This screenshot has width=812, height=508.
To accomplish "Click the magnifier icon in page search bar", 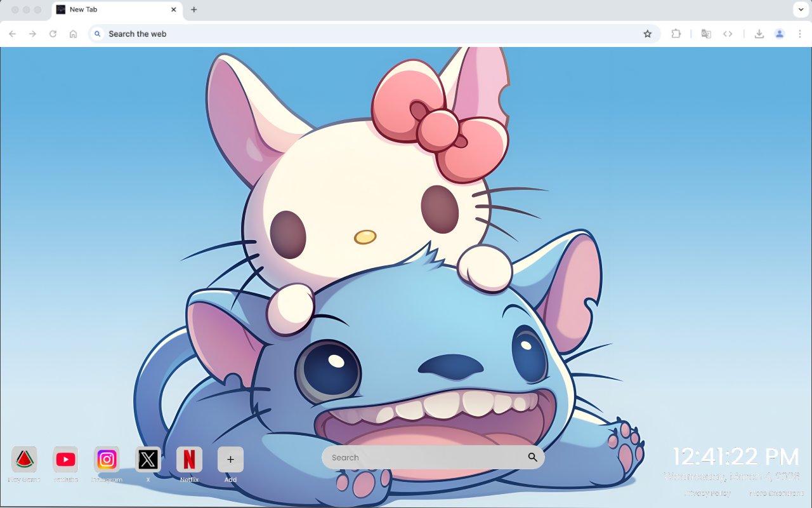I will (x=532, y=457).
